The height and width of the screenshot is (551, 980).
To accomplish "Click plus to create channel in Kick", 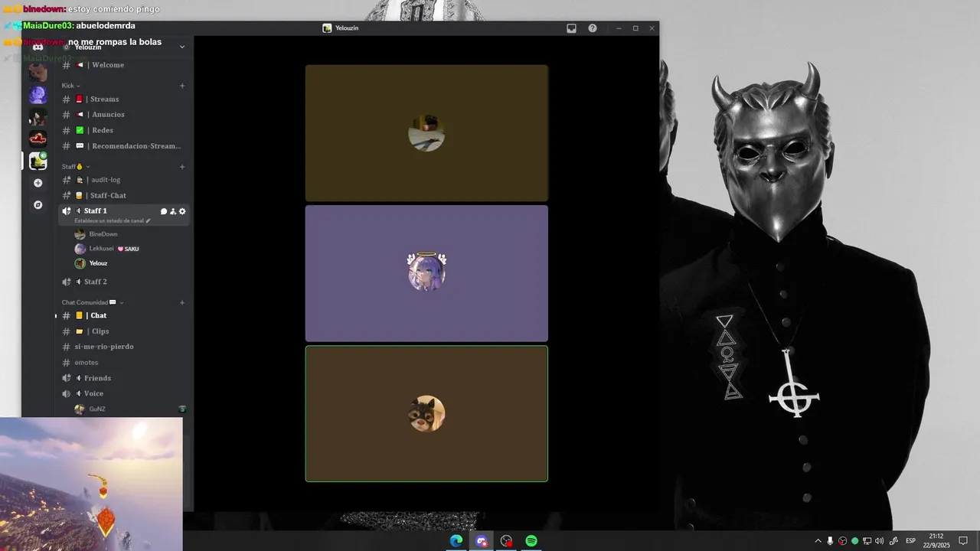I will click(x=182, y=86).
